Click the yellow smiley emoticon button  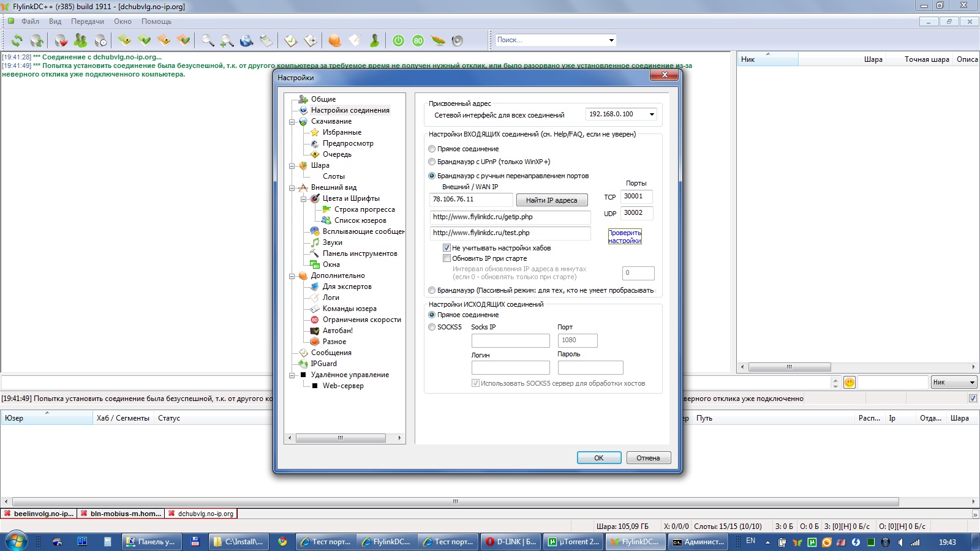click(849, 382)
